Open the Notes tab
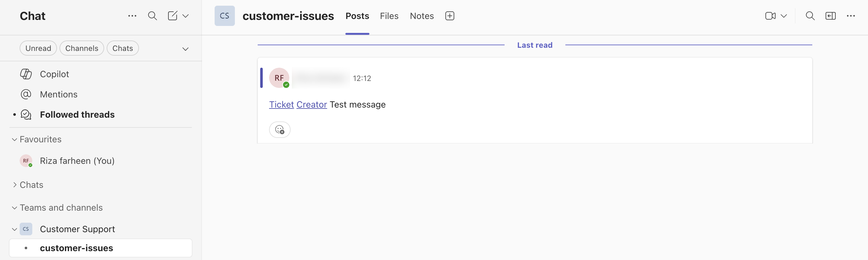The height and width of the screenshot is (260, 868). coord(422,15)
